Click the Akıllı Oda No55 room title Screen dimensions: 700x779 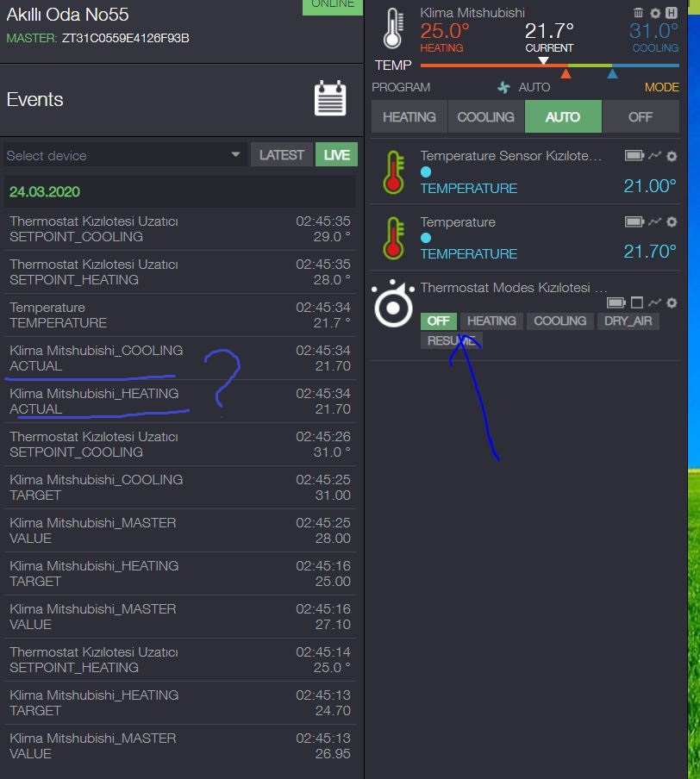coord(67,15)
